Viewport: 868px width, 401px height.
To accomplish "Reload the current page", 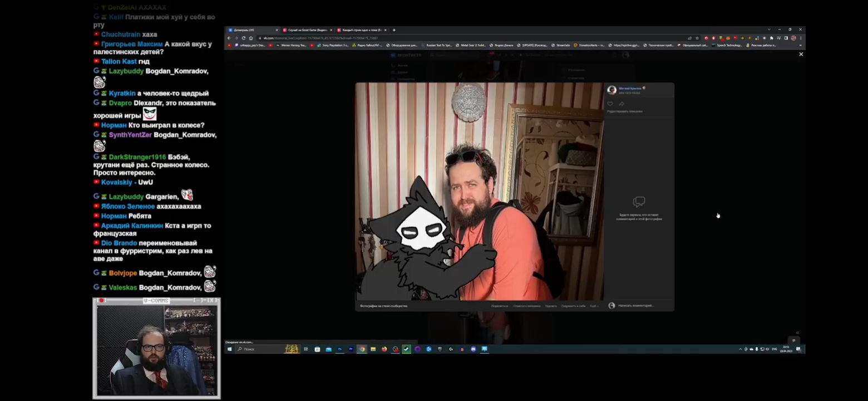I will 243,38.
